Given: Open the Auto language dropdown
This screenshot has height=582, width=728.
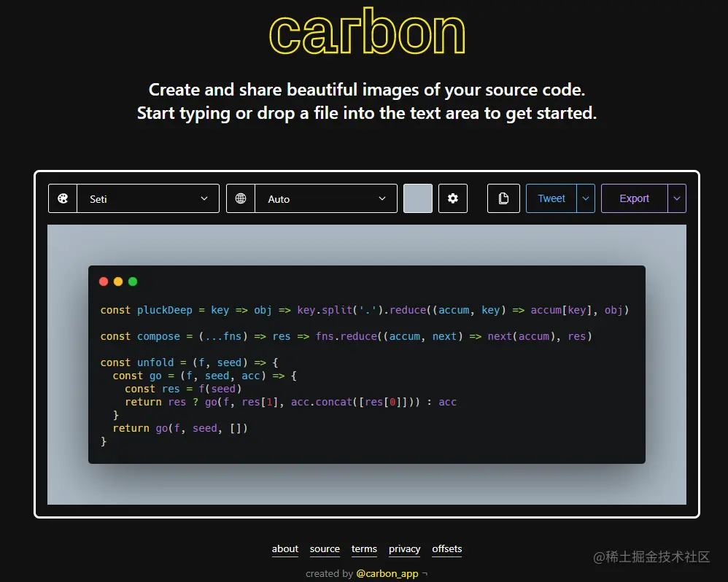Looking at the screenshot, I should coord(326,198).
